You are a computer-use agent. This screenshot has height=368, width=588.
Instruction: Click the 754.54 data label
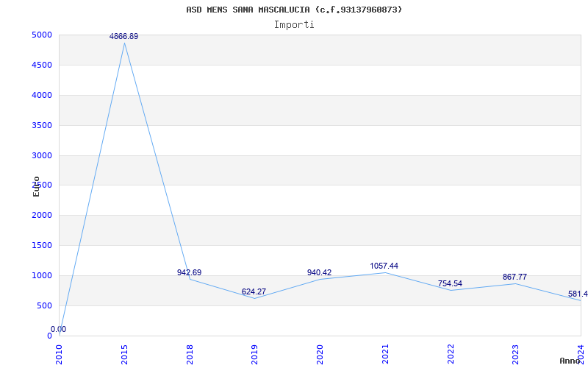pos(450,283)
